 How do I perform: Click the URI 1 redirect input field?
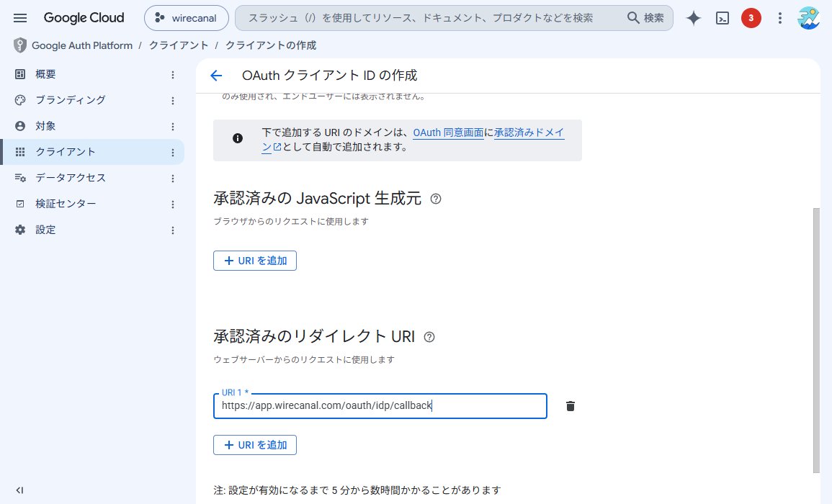click(380, 406)
